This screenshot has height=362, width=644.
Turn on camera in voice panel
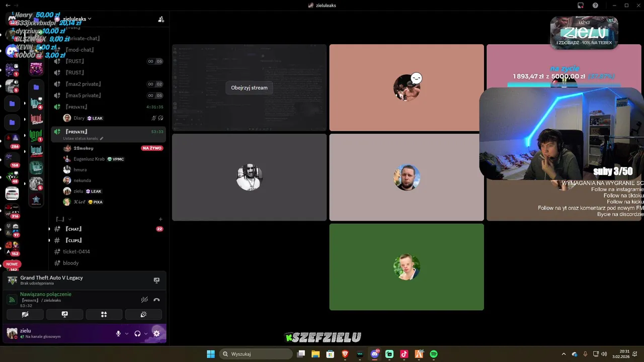coord(25,315)
